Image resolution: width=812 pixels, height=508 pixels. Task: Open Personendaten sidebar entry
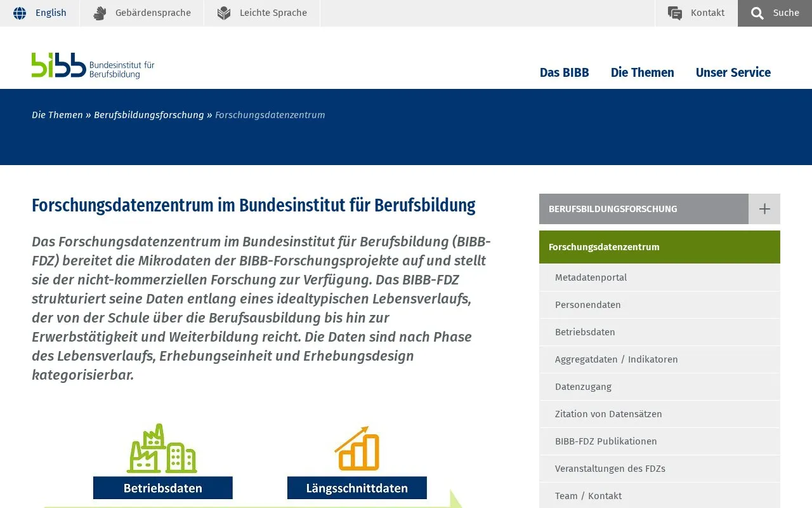660,305
